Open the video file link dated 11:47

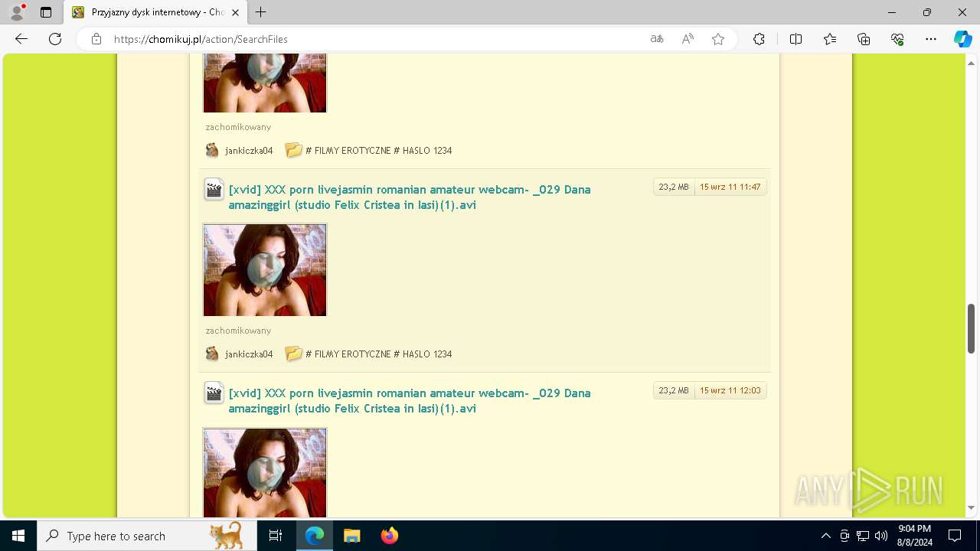tap(410, 197)
